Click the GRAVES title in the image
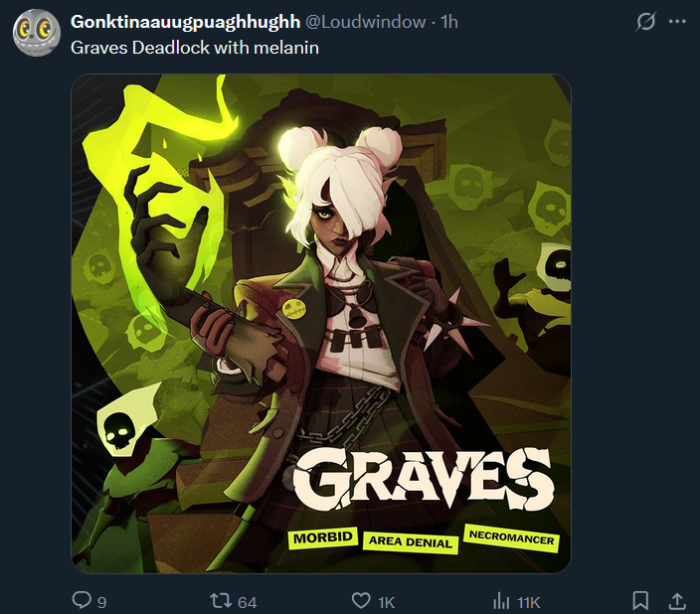Image resolution: width=700 pixels, height=614 pixels. tap(423, 478)
